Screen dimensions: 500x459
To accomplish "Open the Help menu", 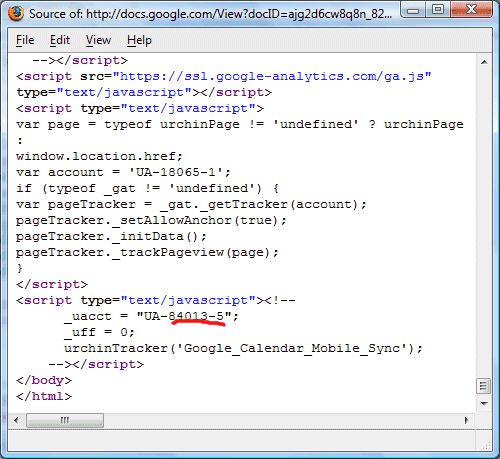I will pyautogui.click(x=139, y=40).
